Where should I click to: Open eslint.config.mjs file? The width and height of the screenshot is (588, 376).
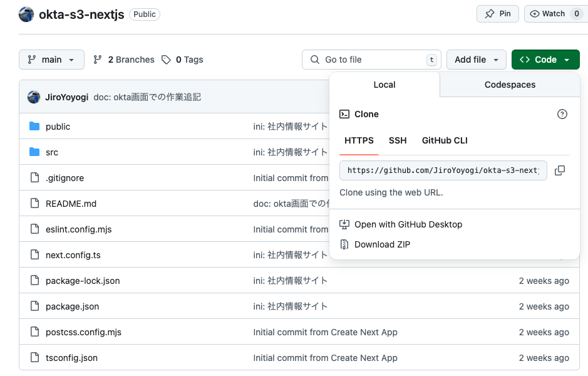[79, 229]
